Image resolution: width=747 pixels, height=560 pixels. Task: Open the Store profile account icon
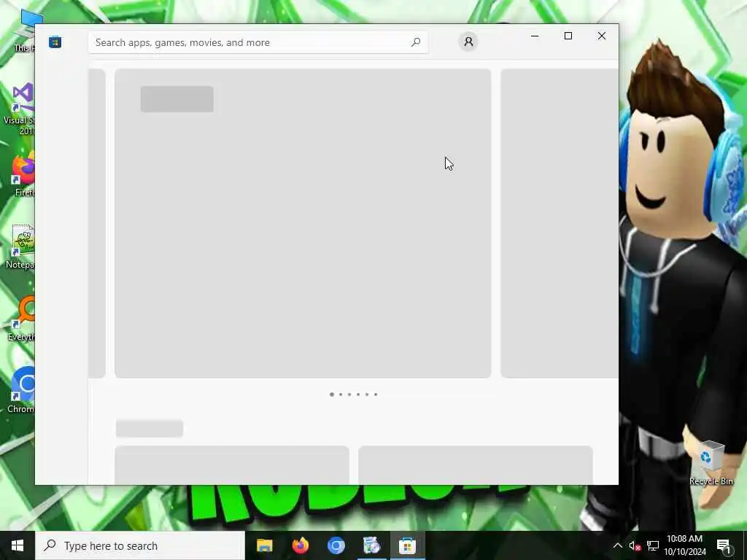(468, 42)
